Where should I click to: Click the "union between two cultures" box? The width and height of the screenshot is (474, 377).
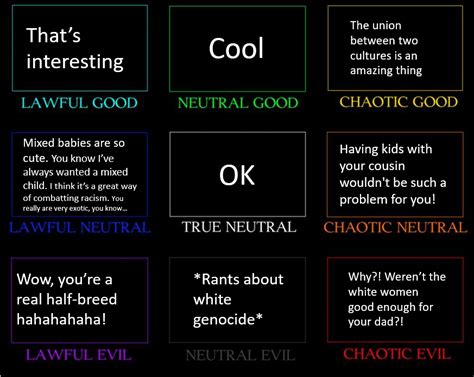395,48
